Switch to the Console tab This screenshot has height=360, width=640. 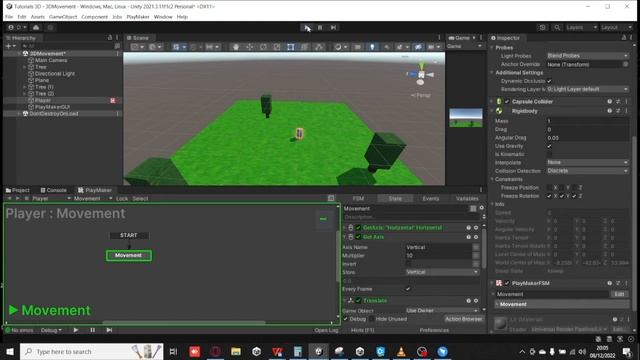[53, 190]
